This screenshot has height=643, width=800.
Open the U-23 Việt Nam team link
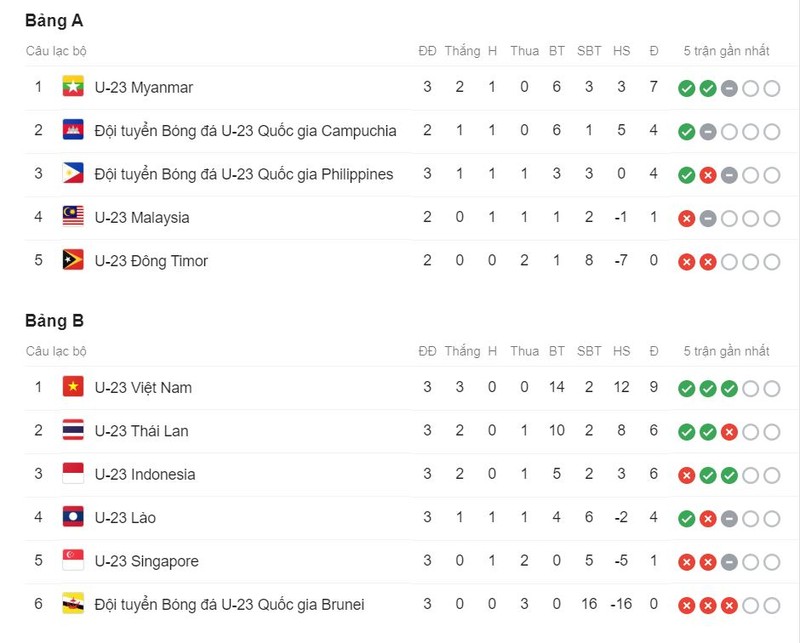[143, 387]
